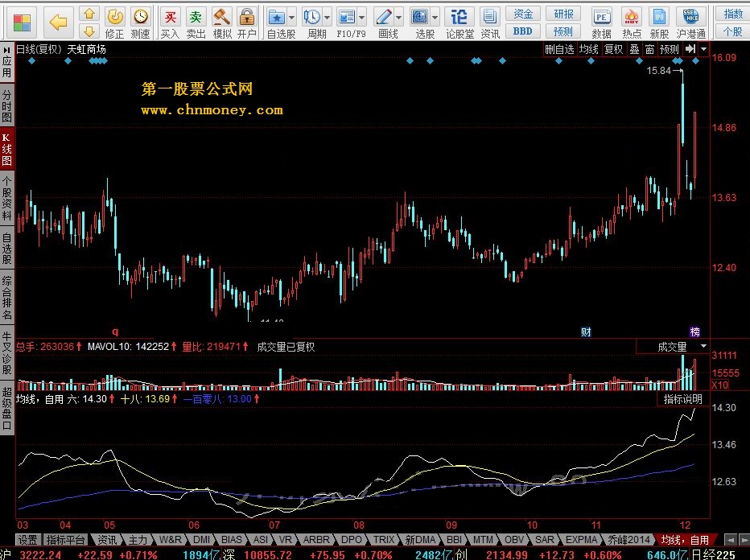Open 资讯 news in the top toolbar
The width and height of the screenshot is (750, 560).
tap(490, 23)
